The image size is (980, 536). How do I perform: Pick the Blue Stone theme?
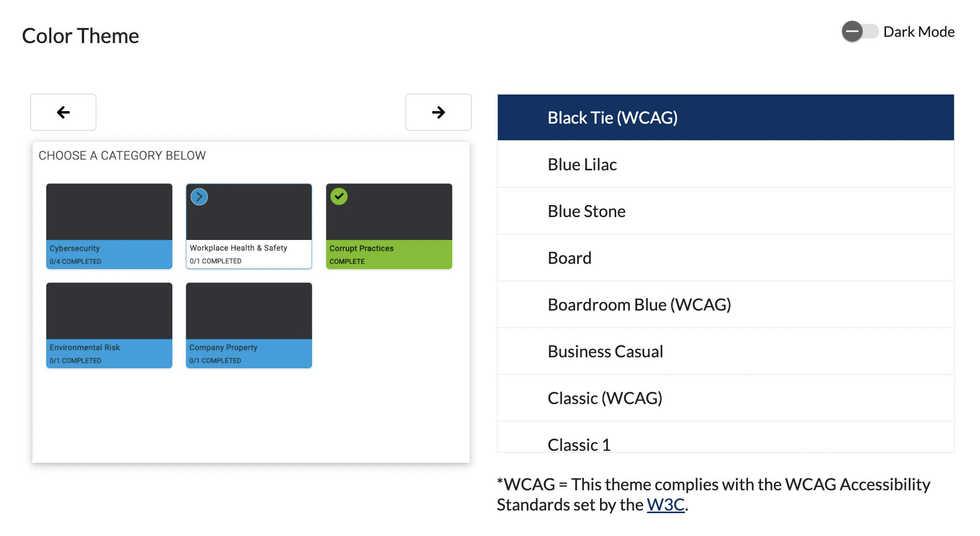click(x=725, y=211)
